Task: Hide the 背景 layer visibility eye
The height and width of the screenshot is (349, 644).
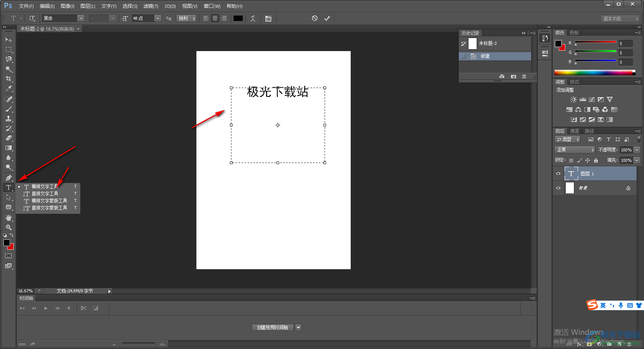Action: (x=558, y=188)
